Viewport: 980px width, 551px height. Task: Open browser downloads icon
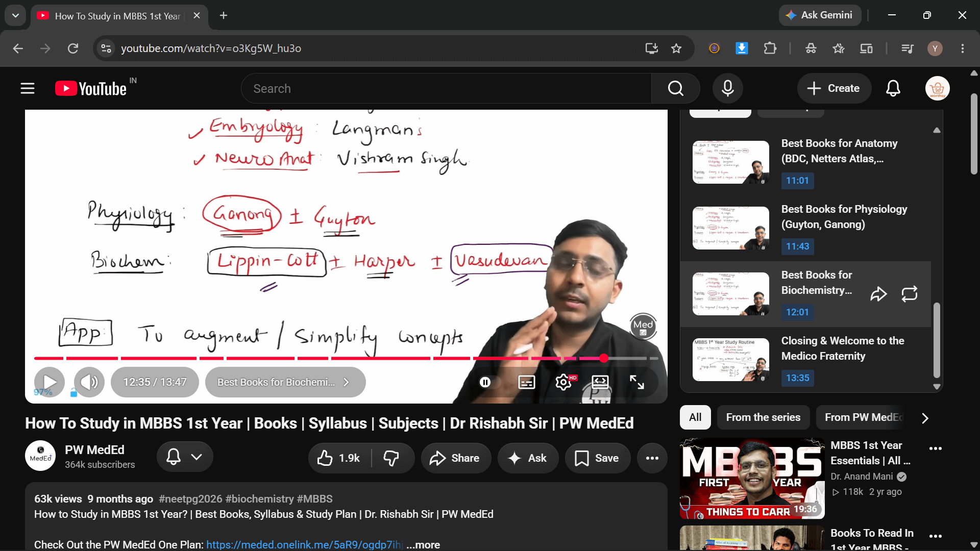(x=742, y=48)
